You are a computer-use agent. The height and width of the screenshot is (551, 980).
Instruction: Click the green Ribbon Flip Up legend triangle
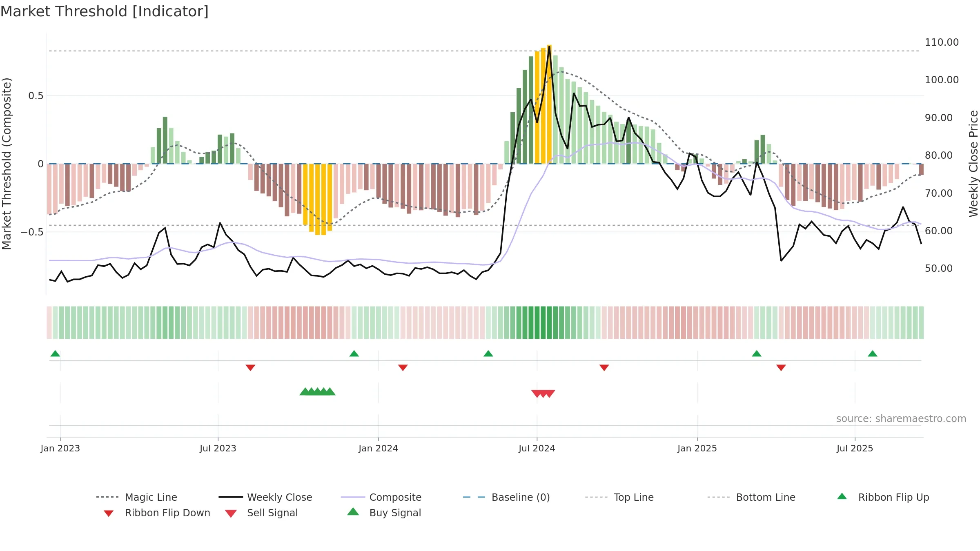pyautogui.click(x=842, y=496)
